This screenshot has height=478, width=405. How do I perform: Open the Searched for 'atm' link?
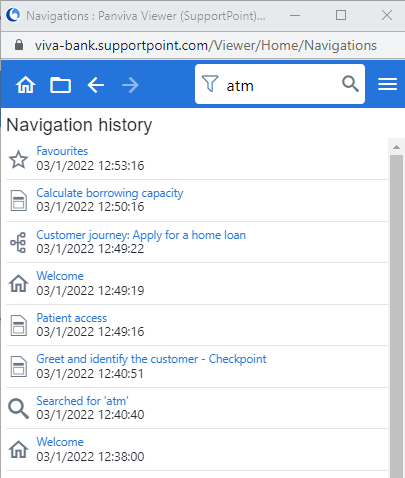coord(82,401)
